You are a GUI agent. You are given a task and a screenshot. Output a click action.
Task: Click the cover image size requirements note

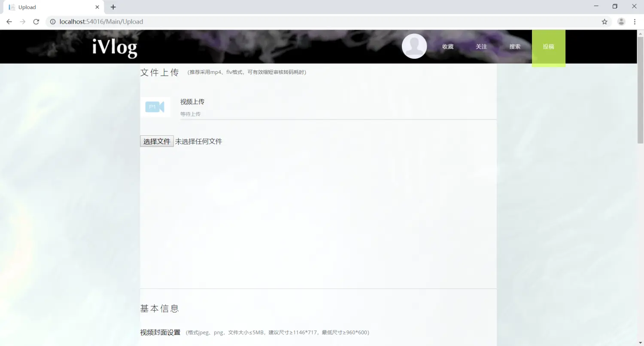pyautogui.click(x=277, y=332)
